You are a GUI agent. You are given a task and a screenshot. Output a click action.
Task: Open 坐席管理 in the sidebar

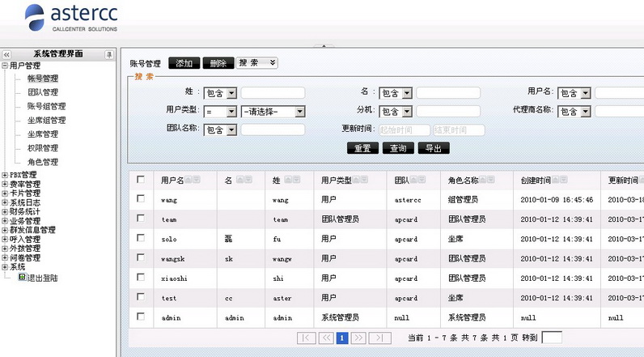tap(43, 134)
